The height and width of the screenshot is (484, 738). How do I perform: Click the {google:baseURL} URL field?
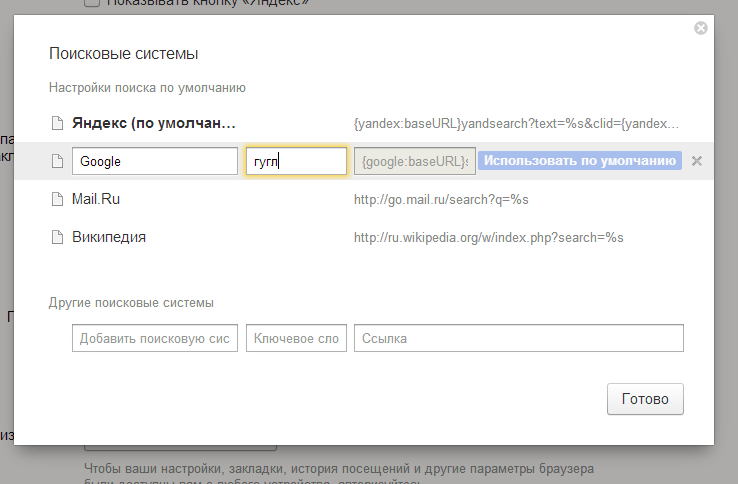pyautogui.click(x=415, y=161)
